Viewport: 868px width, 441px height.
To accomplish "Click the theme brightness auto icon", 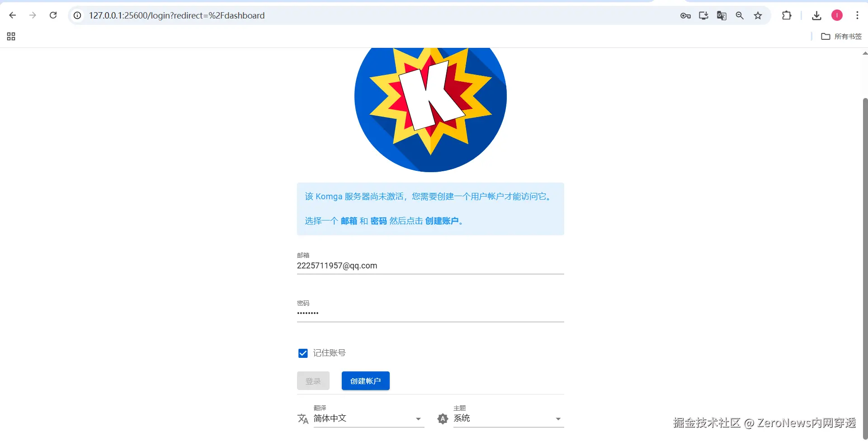I will [443, 419].
